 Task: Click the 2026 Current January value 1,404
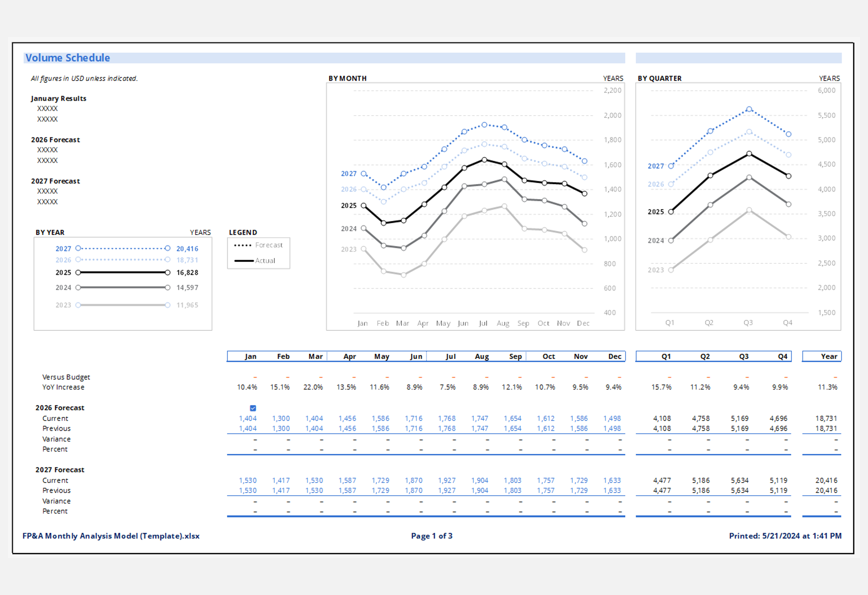(248, 418)
